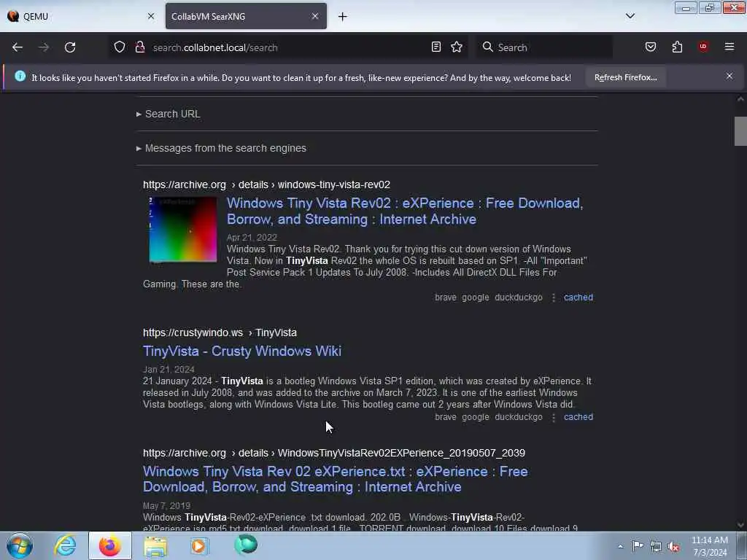Screen dimensions: 747x560
Task: Close the QEMU tab
Action: [x=151, y=16]
